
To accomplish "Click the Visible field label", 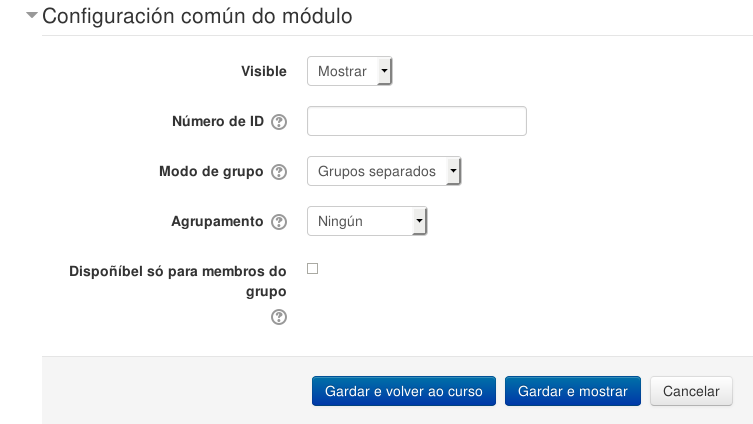I will point(264,72).
